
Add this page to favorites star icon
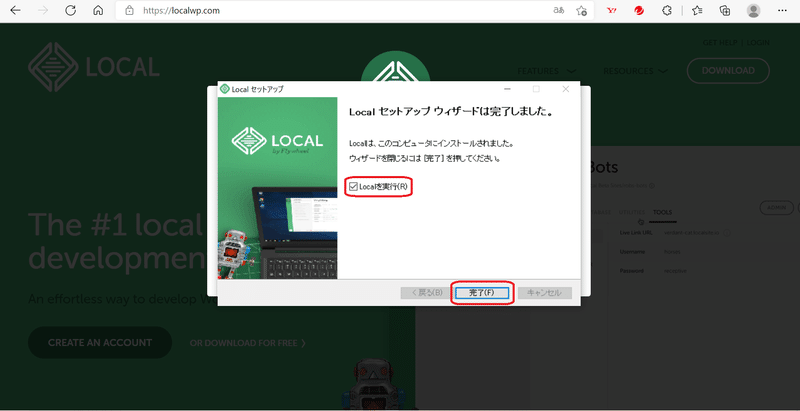[x=581, y=10]
